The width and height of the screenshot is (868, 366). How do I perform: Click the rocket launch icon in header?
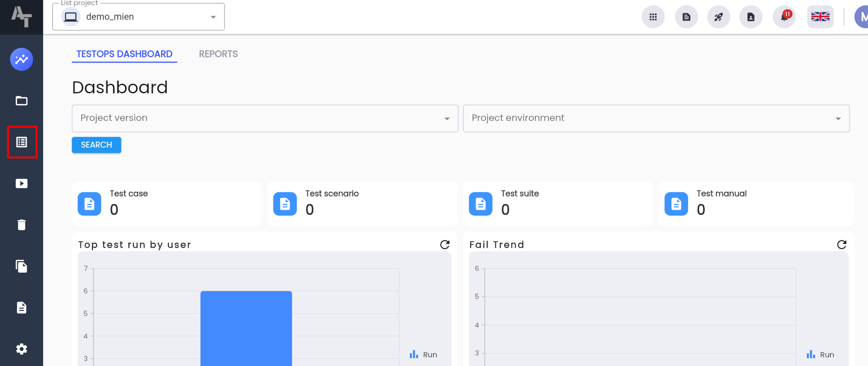click(x=719, y=17)
